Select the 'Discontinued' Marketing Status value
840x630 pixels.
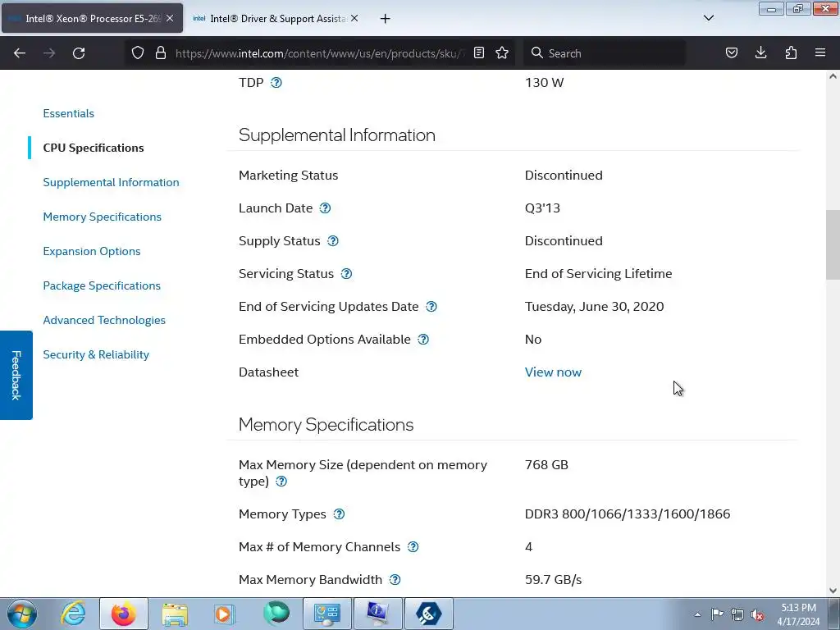click(564, 176)
